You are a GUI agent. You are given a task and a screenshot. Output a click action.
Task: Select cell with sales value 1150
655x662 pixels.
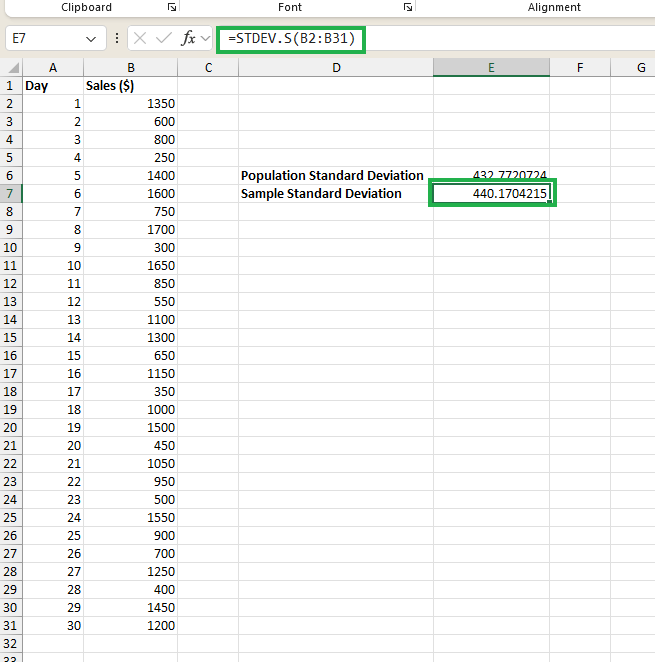coord(130,374)
